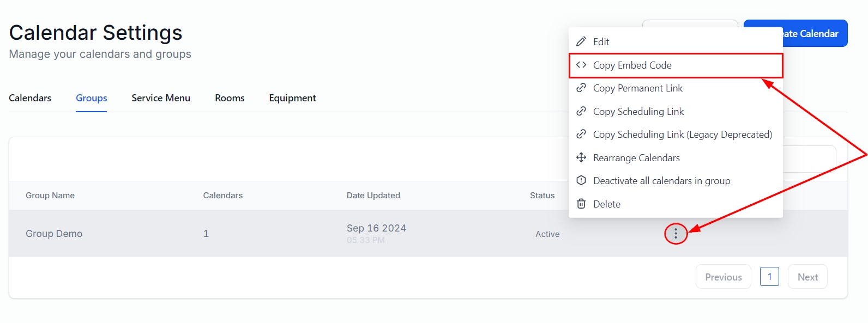This screenshot has height=323, width=868.
Task: Click the trash can icon for Delete
Action: pyautogui.click(x=581, y=204)
